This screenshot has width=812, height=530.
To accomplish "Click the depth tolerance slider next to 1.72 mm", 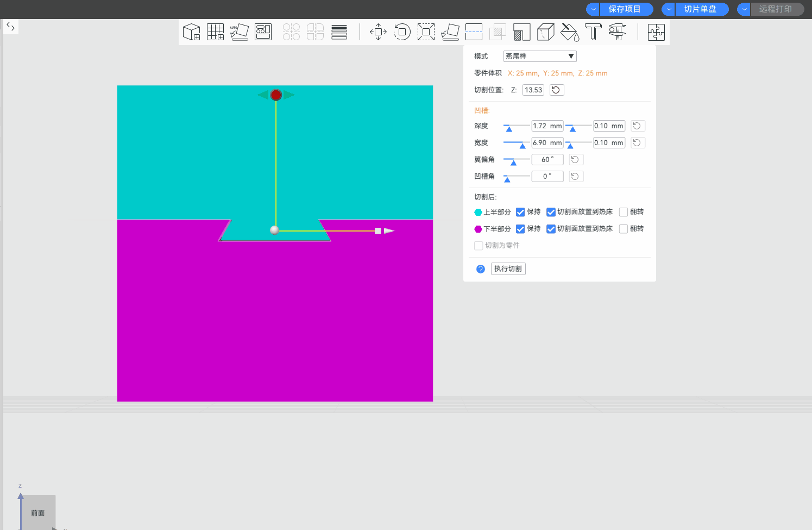I will pyautogui.click(x=572, y=129).
